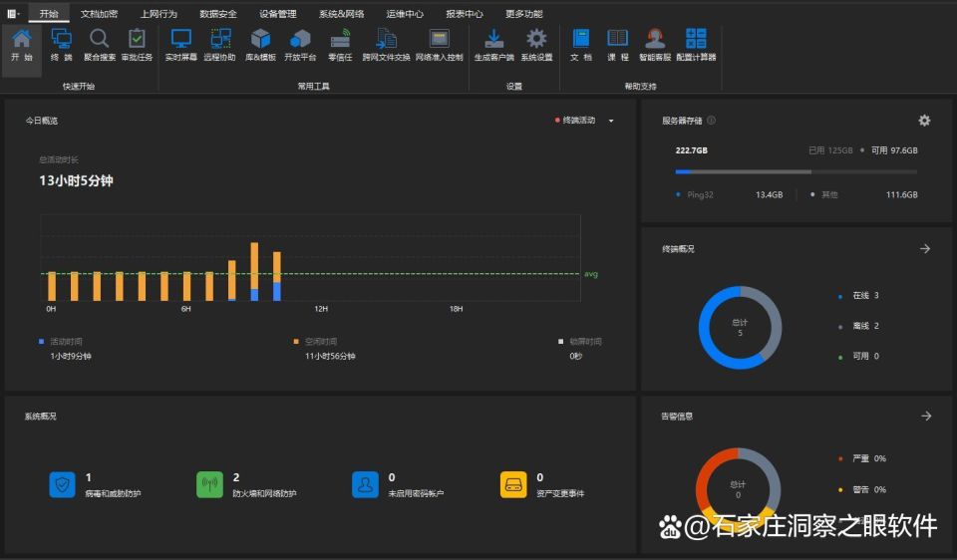Image resolution: width=957 pixels, height=560 pixels.
Task: Open the 零信任 zero trust icon
Action: click(x=341, y=39)
